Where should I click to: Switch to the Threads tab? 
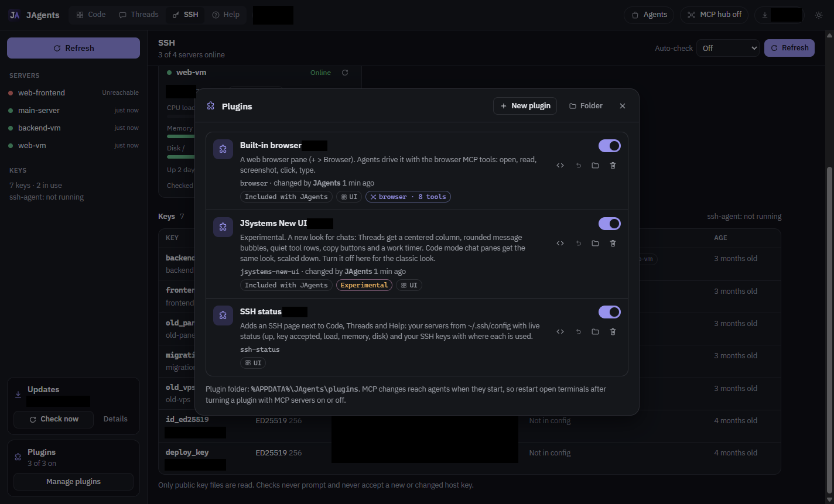click(139, 15)
